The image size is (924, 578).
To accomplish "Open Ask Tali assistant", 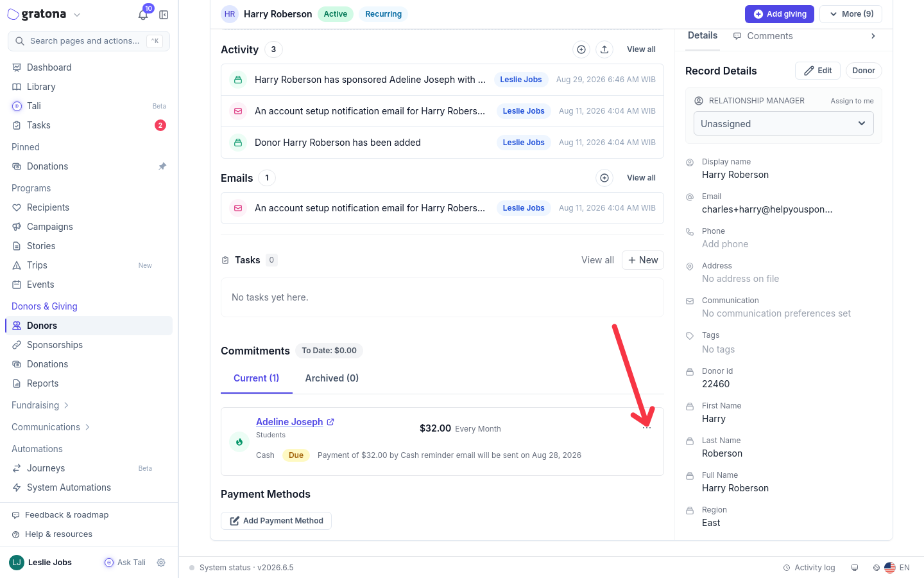I will (125, 563).
